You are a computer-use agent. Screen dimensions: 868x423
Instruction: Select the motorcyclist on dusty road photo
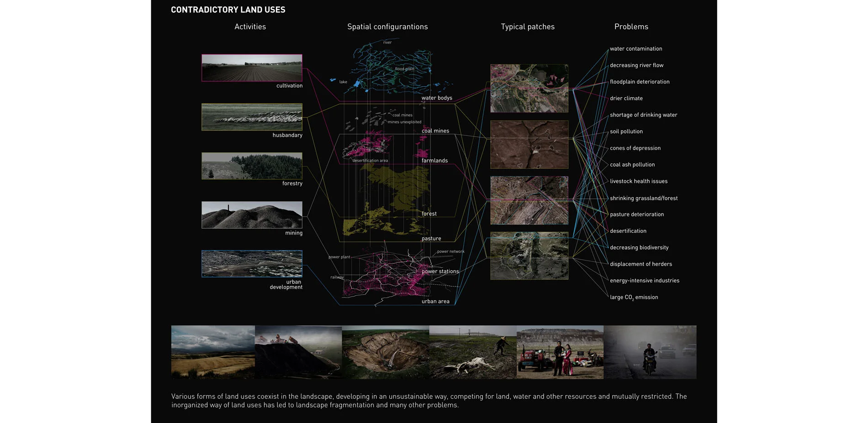point(650,352)
